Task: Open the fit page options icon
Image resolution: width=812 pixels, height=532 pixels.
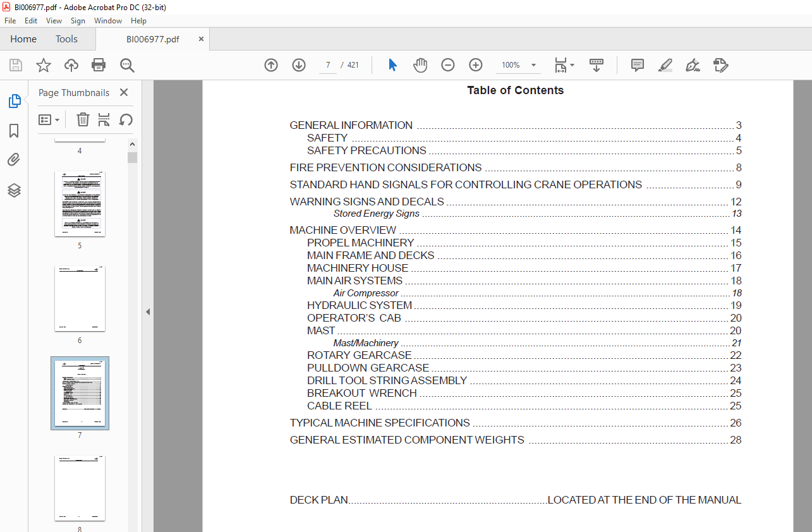Action: [x=564, y=65]
